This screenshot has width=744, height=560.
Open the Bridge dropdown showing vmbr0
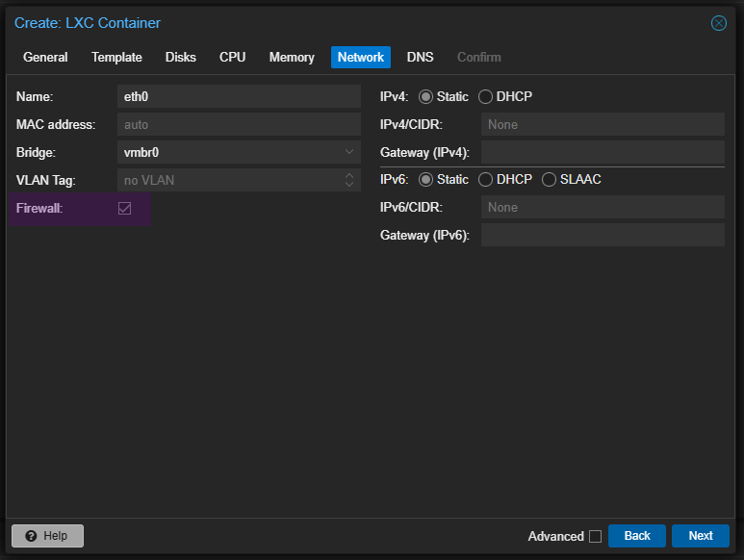pyautogui.click(x=239, y=152)
